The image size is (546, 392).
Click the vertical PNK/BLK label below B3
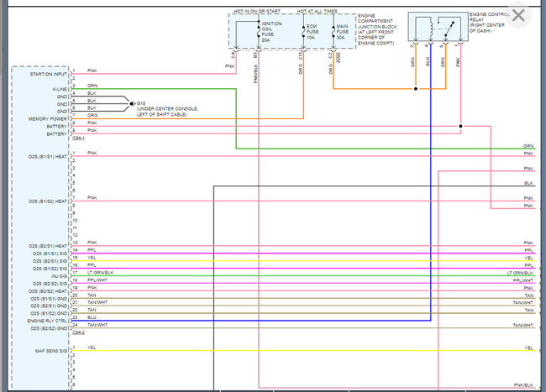(256, 73)
